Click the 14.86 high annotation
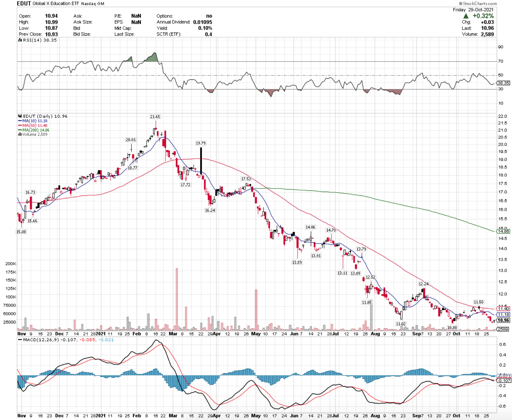 (x=310, y=227)
